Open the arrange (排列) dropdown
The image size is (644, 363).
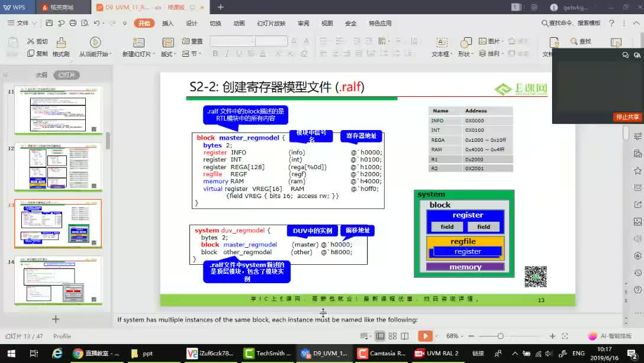coord(491,53)
